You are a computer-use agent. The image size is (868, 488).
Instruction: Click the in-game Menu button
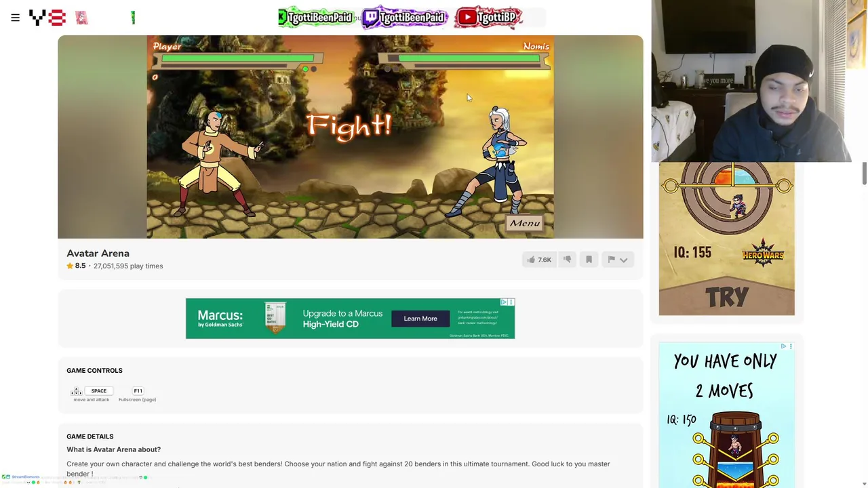pos(525,223)
